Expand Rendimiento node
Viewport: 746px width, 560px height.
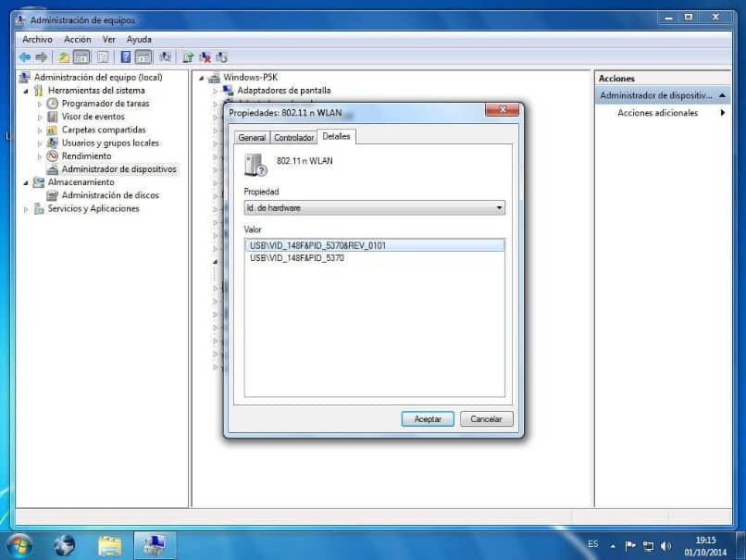click(40, 156)
